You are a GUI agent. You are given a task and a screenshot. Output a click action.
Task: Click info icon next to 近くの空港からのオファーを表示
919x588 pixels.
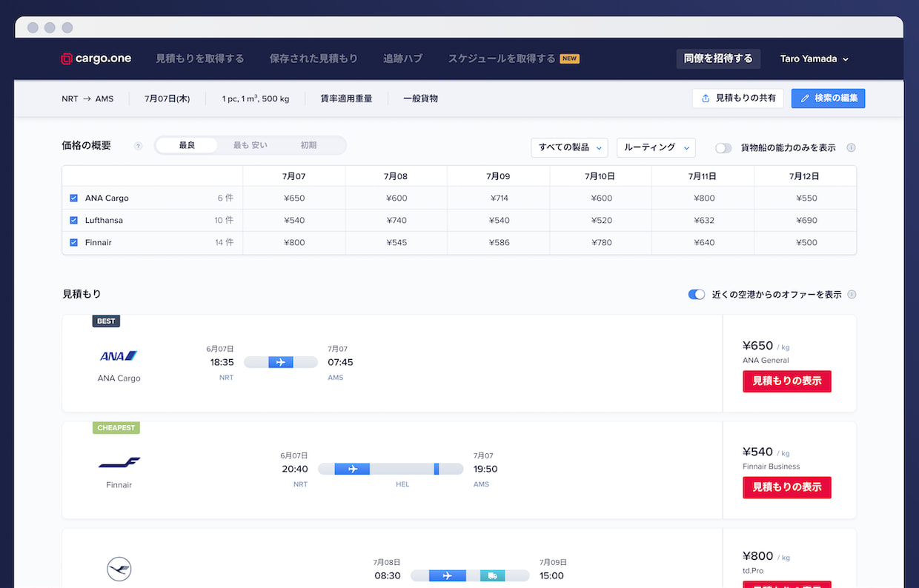tap(852, 294)
